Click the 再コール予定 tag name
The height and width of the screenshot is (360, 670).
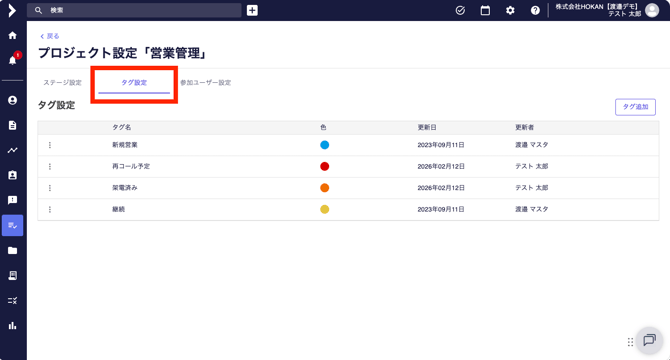tap(131, 166)
